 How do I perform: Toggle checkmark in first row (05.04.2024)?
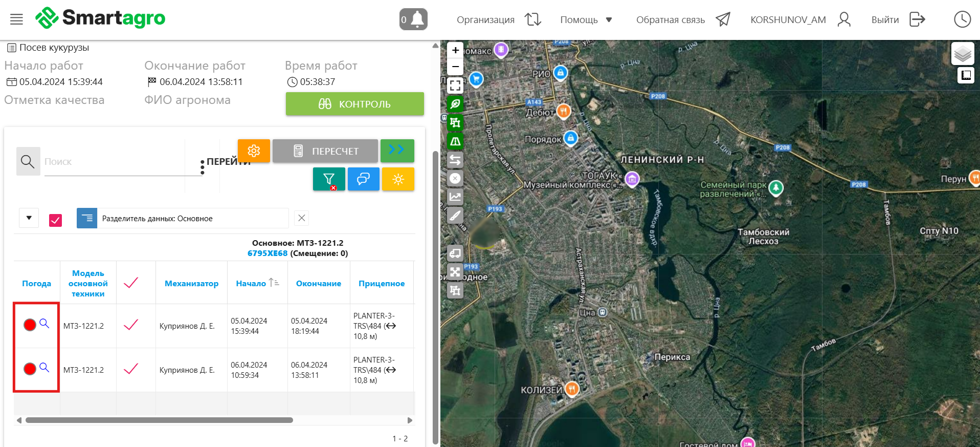(x=131, y=325)
